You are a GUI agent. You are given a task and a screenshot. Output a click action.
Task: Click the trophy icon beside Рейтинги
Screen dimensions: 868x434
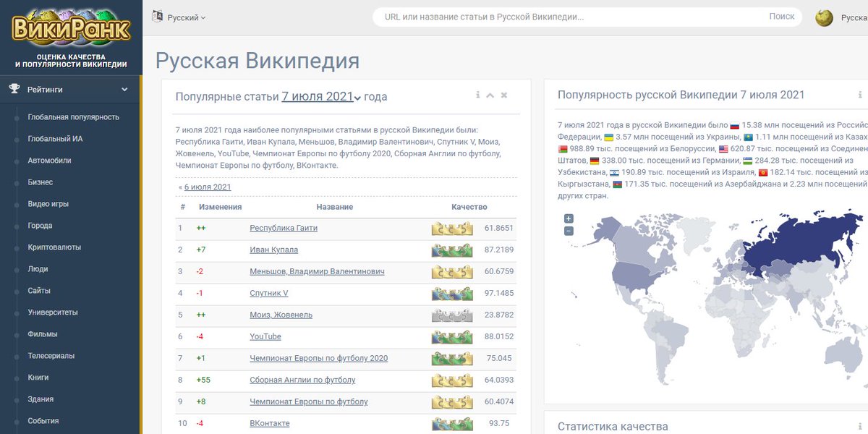(14, 89)
